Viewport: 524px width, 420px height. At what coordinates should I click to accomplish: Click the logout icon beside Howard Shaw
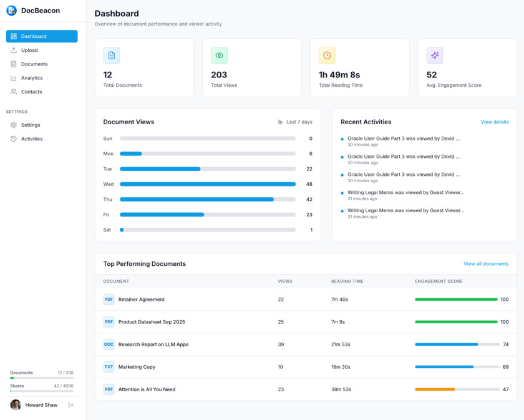click(70, 405)
